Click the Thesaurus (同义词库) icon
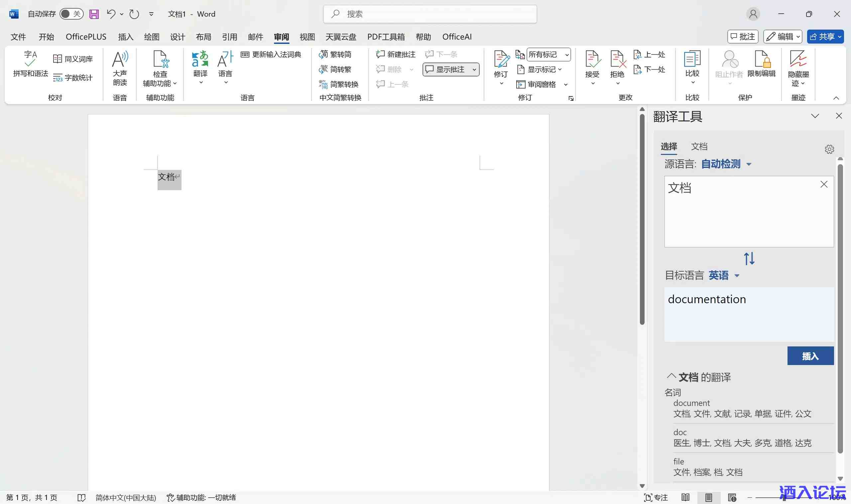The height and width of the screenshot is (504, 851). [x=58, y=59]
